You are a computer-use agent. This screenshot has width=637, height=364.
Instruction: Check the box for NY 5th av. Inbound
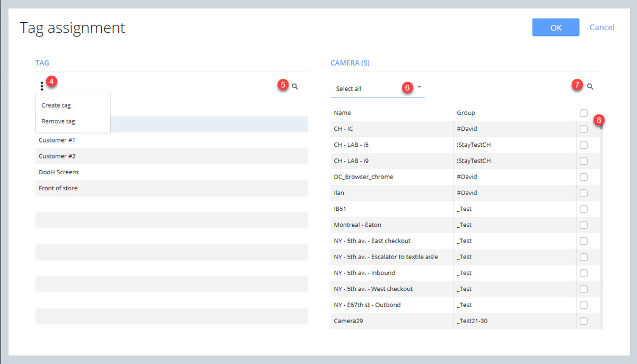pyautogui.click(x=584, y=273)
